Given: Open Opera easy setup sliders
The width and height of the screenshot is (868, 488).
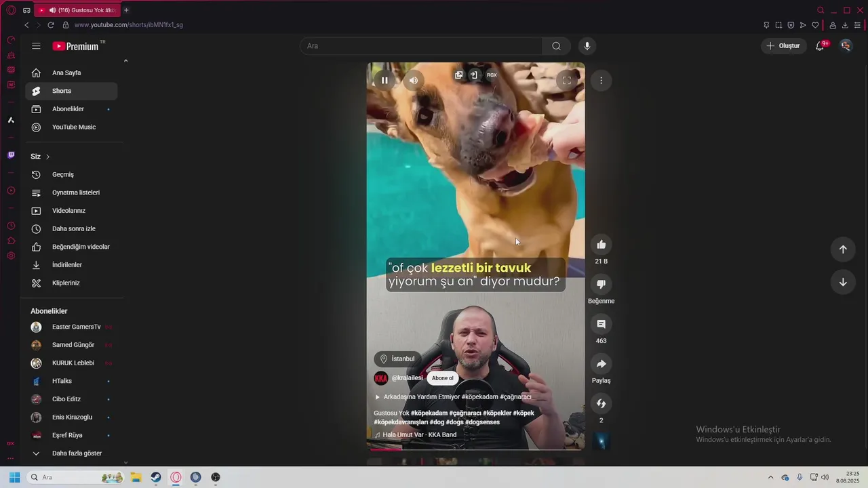Looking at the screenshot, I should (x=857, y=25).
